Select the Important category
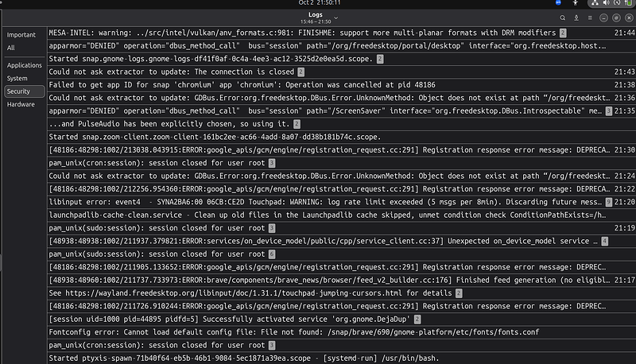The width and height of the screenshot is (636, 364). pos(25,35)
